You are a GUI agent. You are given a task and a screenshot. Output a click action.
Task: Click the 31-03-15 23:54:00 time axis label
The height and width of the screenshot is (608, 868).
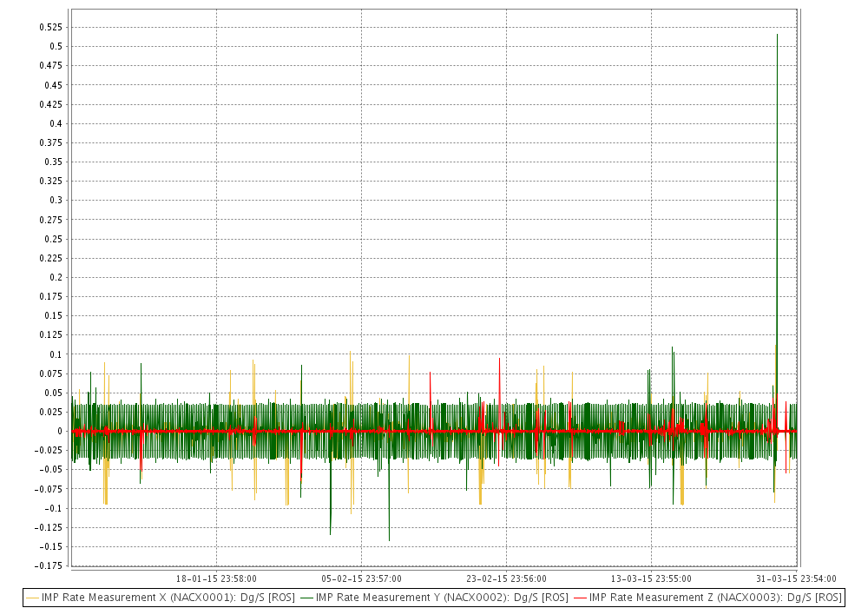pos(796,578)
